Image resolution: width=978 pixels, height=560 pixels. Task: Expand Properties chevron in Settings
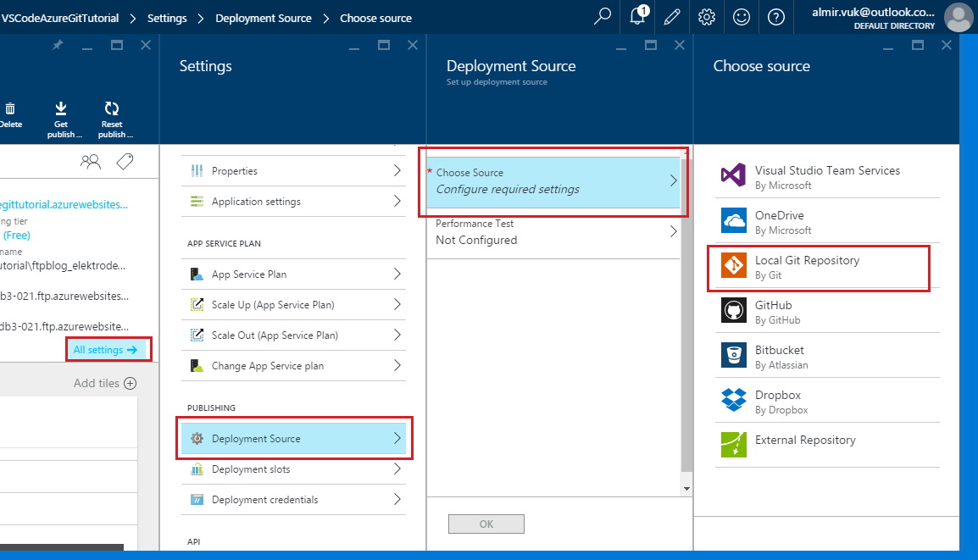[x=397, y=170]
